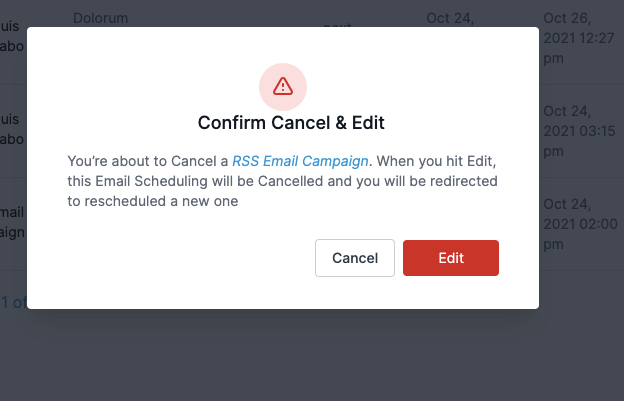Click the first row's truncated name on left
Image resolution: width=624 pixels, height=401 pixels.
point(12,39)
